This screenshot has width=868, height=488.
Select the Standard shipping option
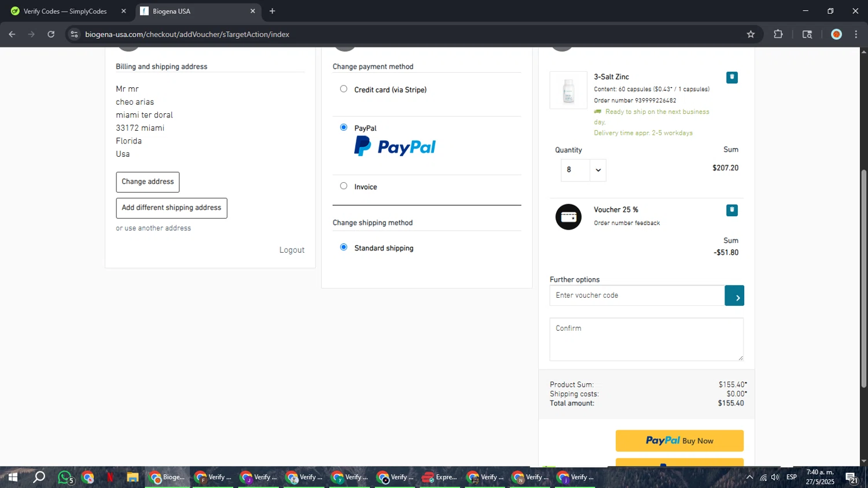[344, 247]
